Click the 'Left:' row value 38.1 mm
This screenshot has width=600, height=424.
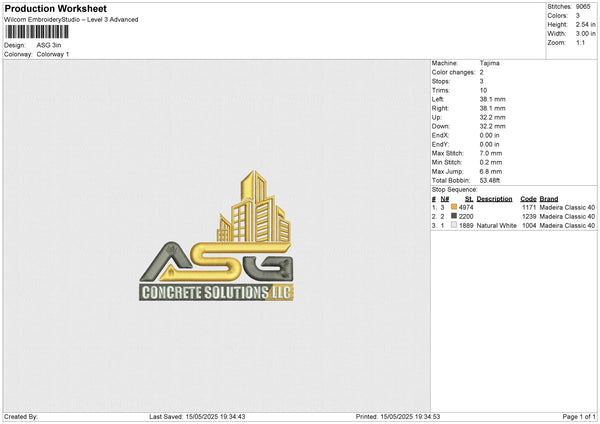[492, 99]
